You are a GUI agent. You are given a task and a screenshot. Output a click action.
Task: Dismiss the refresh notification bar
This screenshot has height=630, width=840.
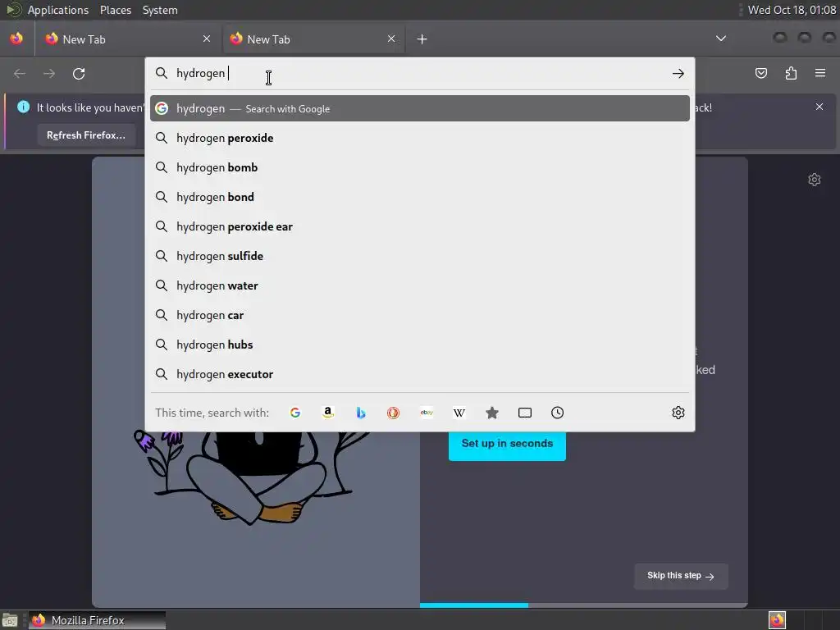coord(819,107)
